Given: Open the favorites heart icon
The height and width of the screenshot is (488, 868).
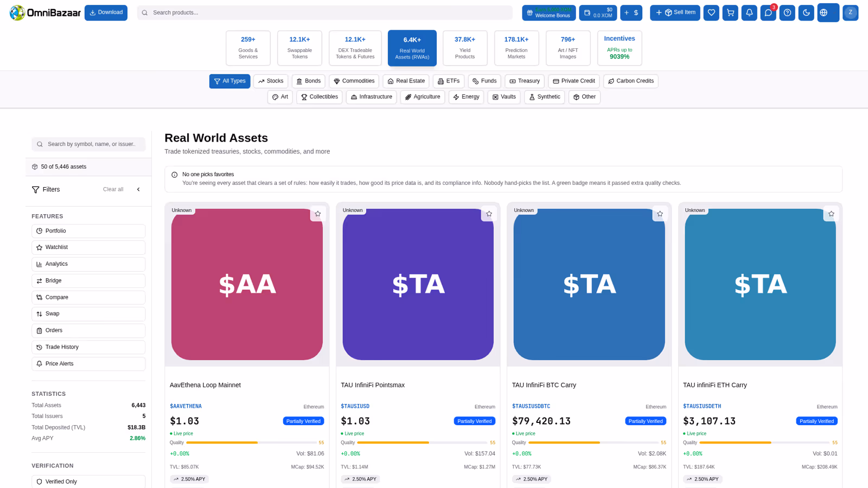Looking at the screenshot, I should [x=711, y=12].
